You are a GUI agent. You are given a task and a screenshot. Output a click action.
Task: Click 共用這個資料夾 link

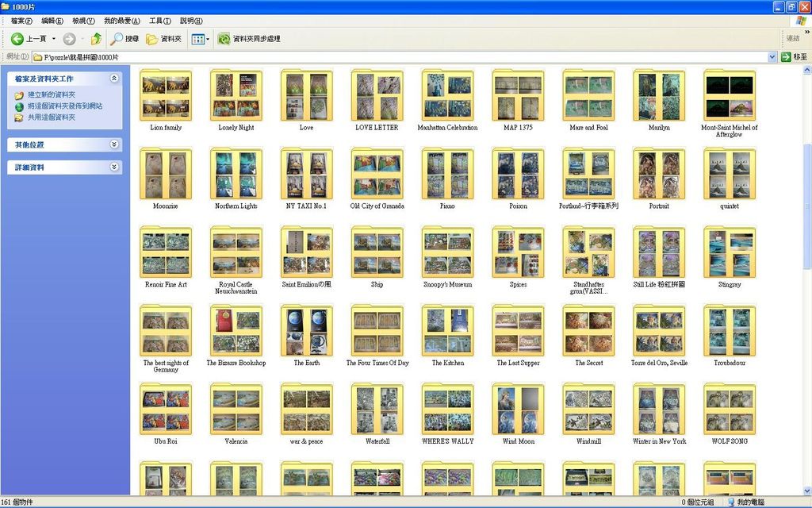point(52,117)
